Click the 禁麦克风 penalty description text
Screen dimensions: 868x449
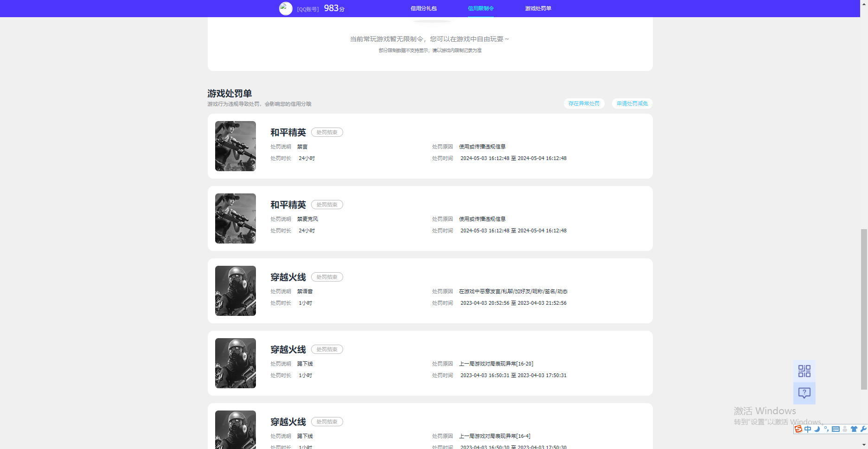tap(307, 219)
